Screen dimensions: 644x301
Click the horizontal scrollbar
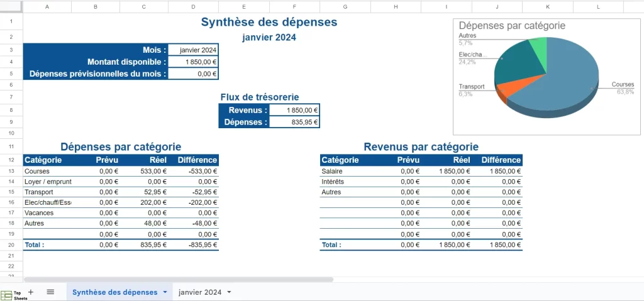coord(179,280)
